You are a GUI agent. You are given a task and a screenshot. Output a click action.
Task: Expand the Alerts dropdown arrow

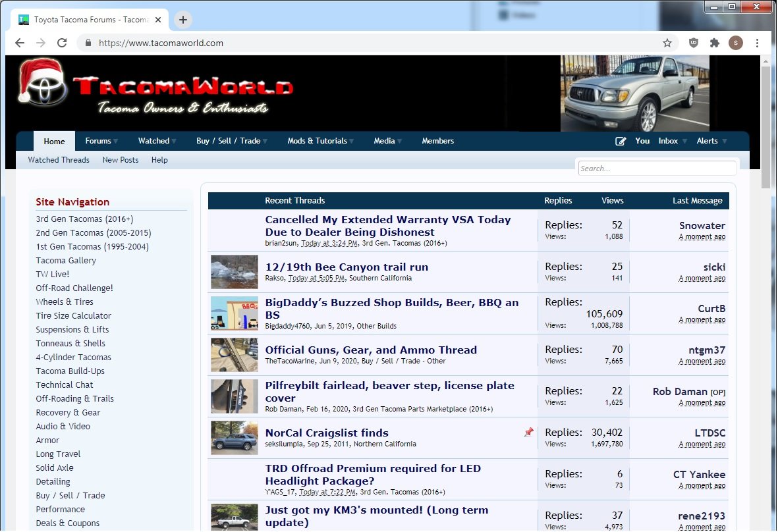725,142
